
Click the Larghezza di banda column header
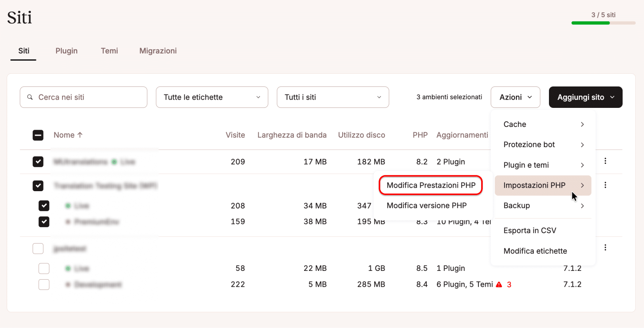(292, 135)
